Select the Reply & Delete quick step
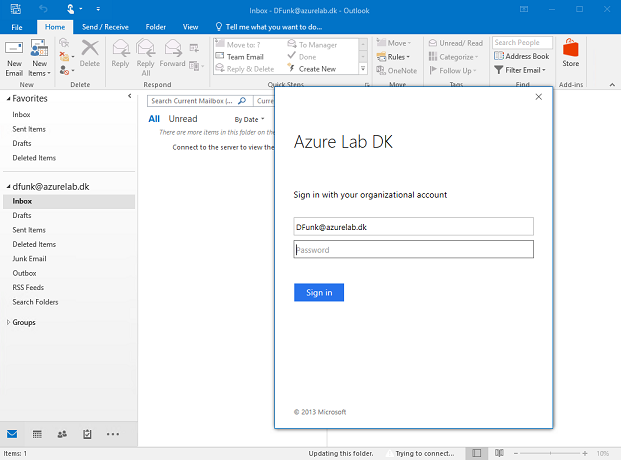The width and height of the screenshot is (621, 460). [x=245, y=69]
